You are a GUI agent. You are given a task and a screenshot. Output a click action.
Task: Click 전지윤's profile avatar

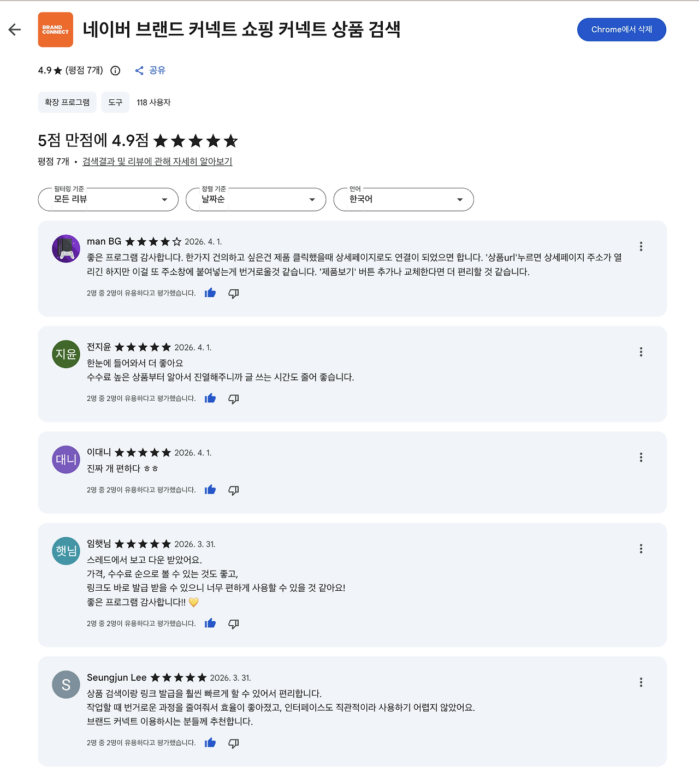(66, 354)
